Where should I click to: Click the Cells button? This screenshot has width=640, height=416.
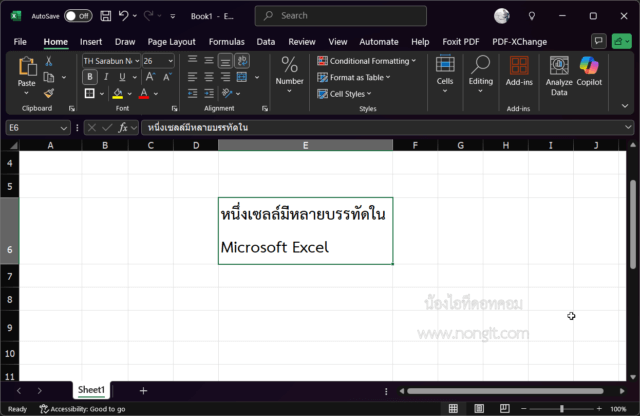pyautogui.click(x=445, y=74)
